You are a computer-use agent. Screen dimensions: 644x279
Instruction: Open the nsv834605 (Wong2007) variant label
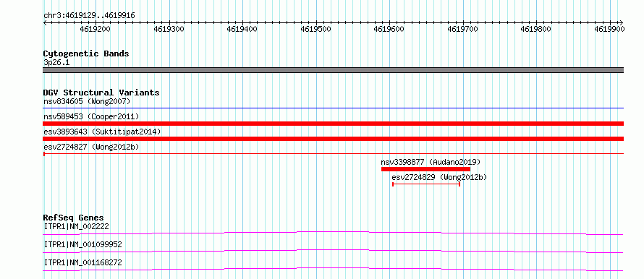click(87, 101)
